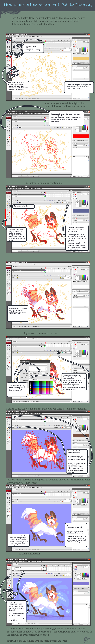Select the Eyedropper tool in the final Flash window

(8, 581)
